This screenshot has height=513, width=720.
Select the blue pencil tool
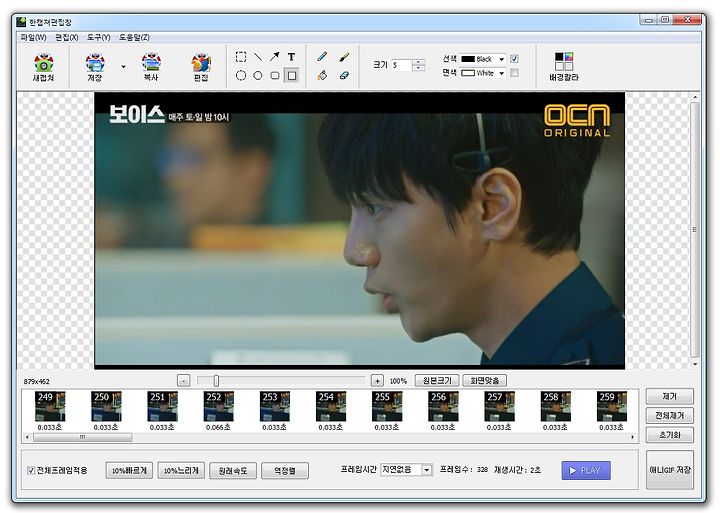pos(322,57)
